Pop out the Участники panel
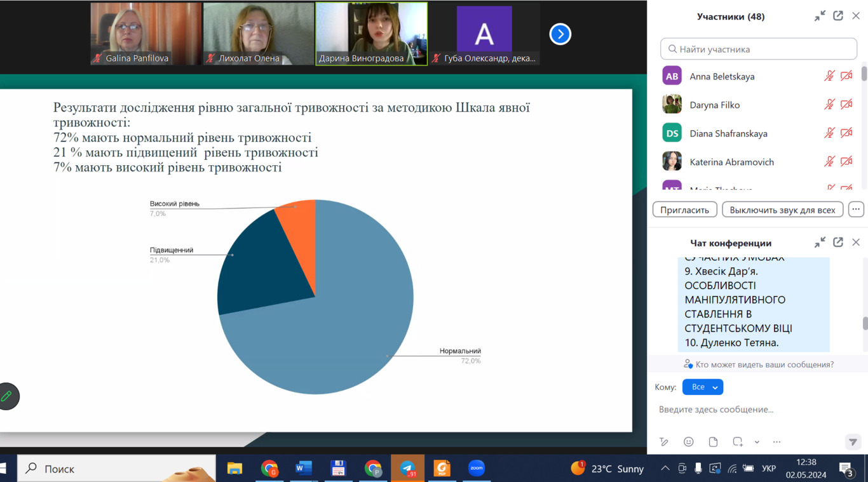Screen dimensions: 868x482 tap(838, 16)
